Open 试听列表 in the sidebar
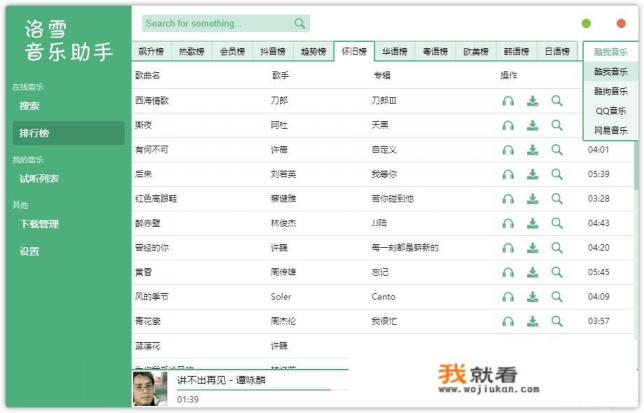This screenshot has height=413, width=644. click(x=39, y=179)
